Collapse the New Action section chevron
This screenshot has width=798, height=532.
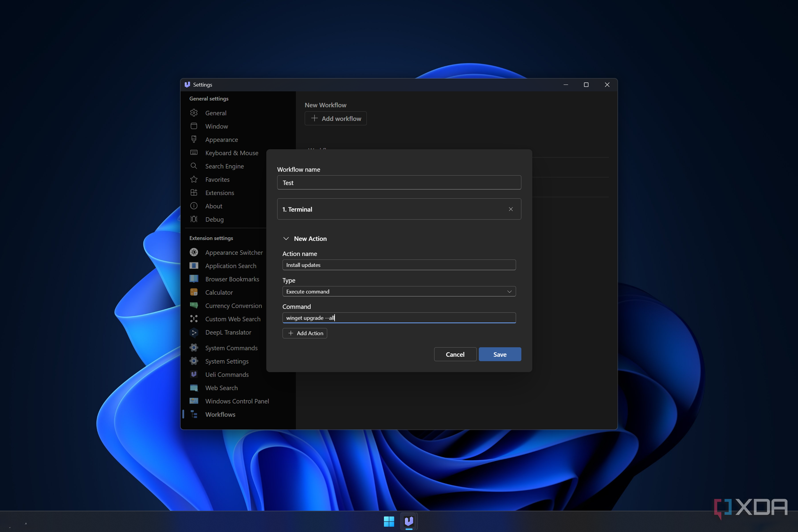[x=286, y=239]
